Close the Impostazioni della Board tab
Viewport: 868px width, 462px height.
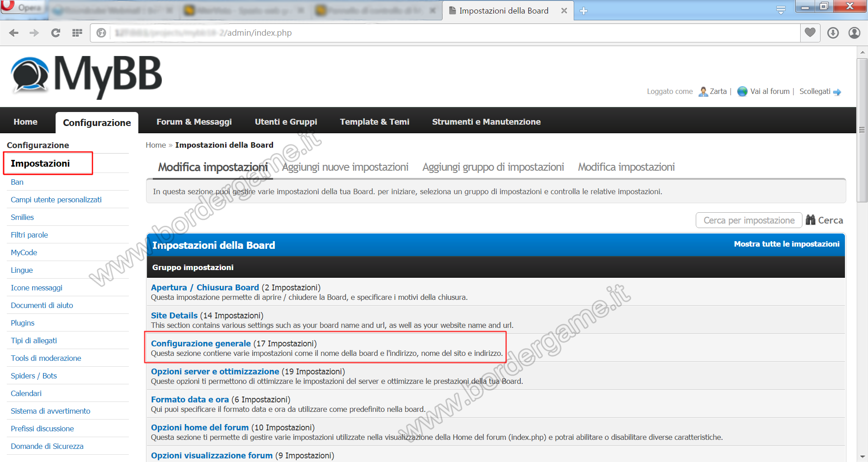coord(564,11)
